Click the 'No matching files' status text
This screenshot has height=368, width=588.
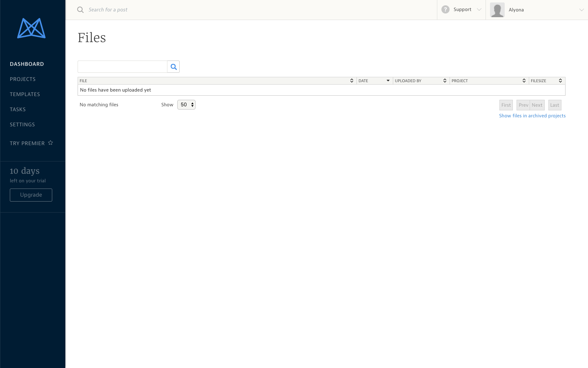99,105
